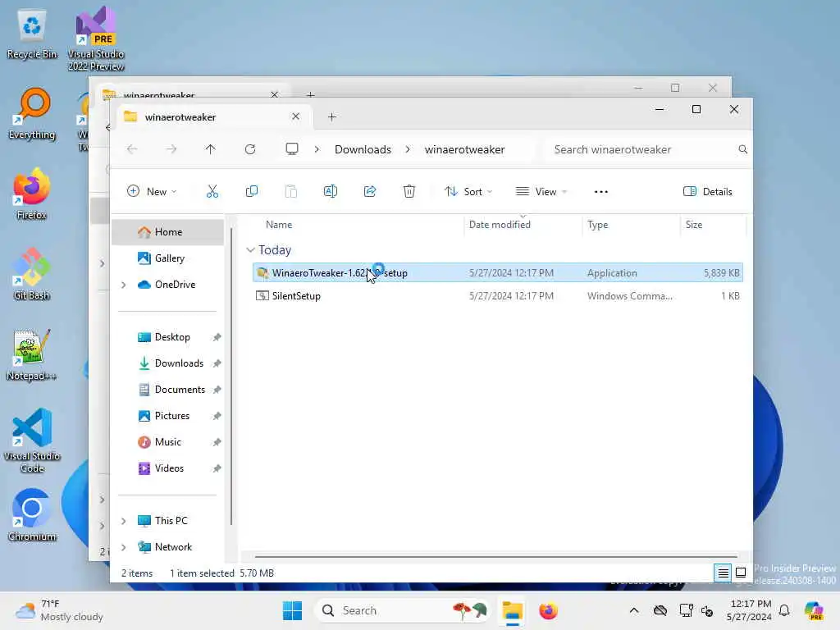Expand the Network tree node
The height and width of the screenshot is (630, 840).
(x=124, y=547)
